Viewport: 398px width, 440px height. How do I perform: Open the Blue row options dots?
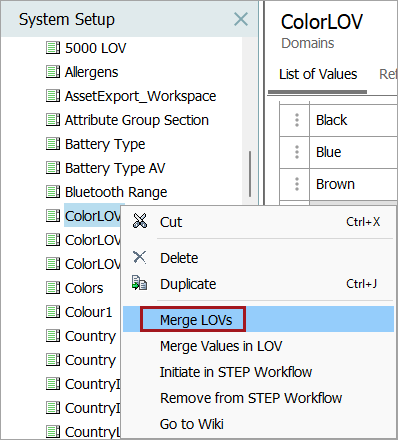pos(297,152)
